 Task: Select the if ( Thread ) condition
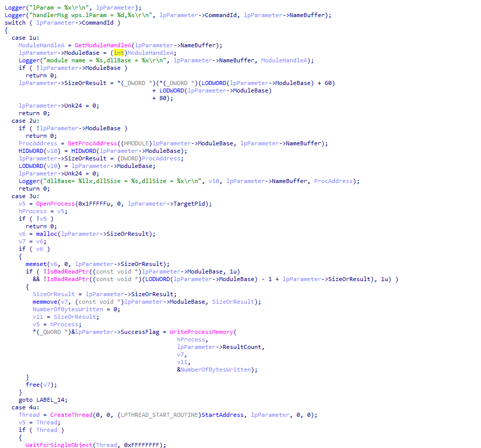(41, 430)
